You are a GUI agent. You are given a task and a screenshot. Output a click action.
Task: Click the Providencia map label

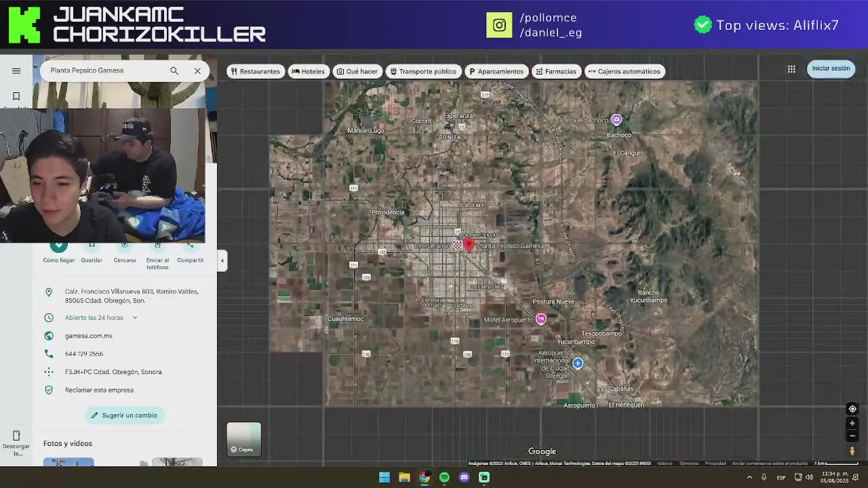click(x=388, y=212)
